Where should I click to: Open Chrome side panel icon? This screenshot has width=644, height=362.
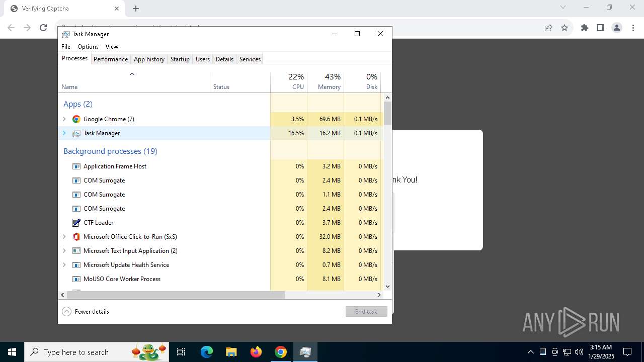pos(601,28)
